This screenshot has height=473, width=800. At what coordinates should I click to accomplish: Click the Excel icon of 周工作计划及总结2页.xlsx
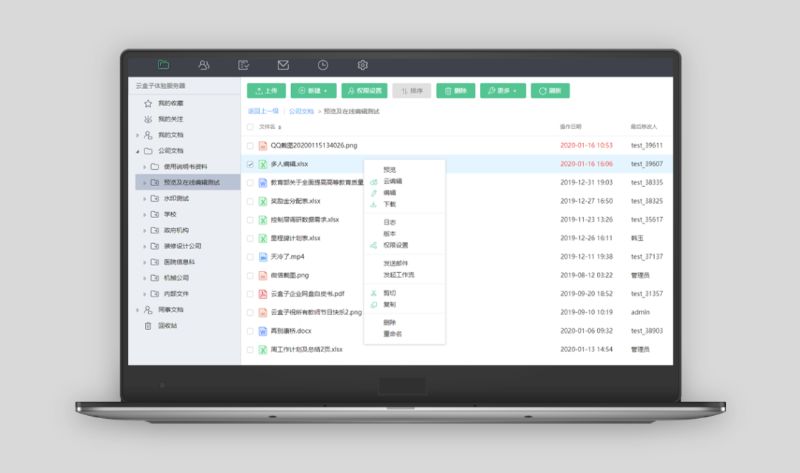click(263, 350)
